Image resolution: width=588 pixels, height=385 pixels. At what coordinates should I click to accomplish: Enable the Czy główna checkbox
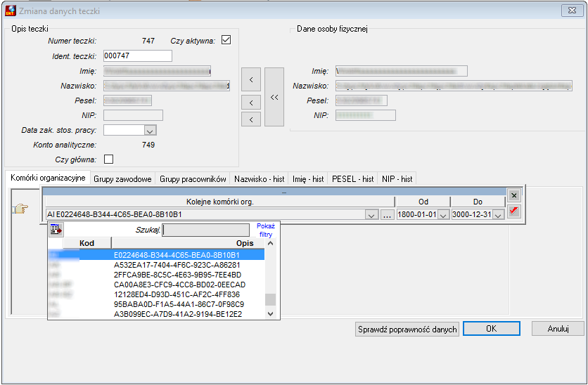109,159
